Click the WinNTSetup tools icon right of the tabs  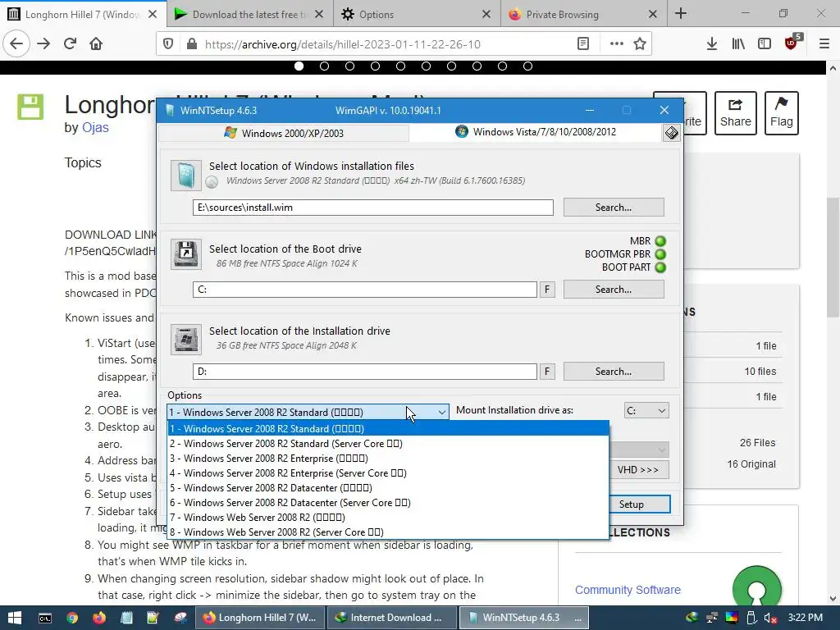[x=671, y=133]
